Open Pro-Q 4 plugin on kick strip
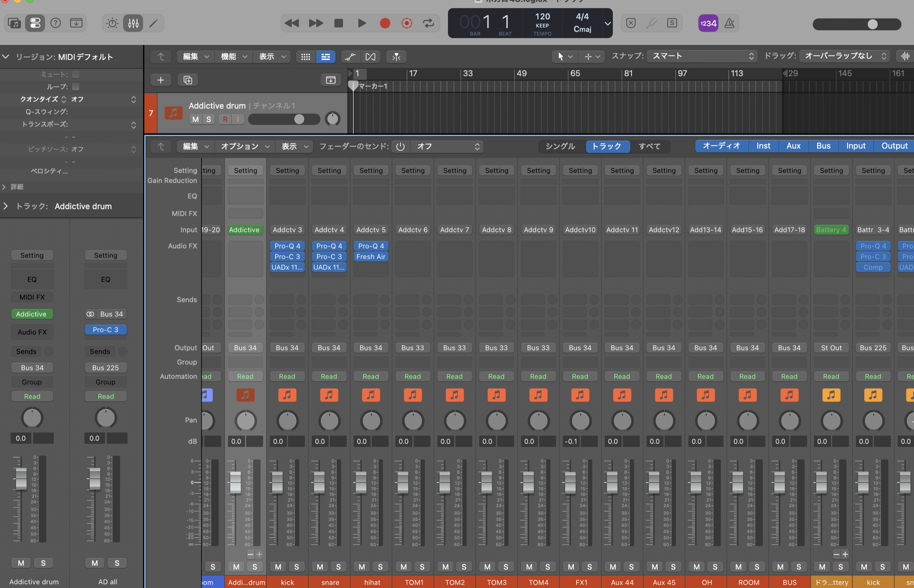914x588 pixels. [x=287, y=246]
